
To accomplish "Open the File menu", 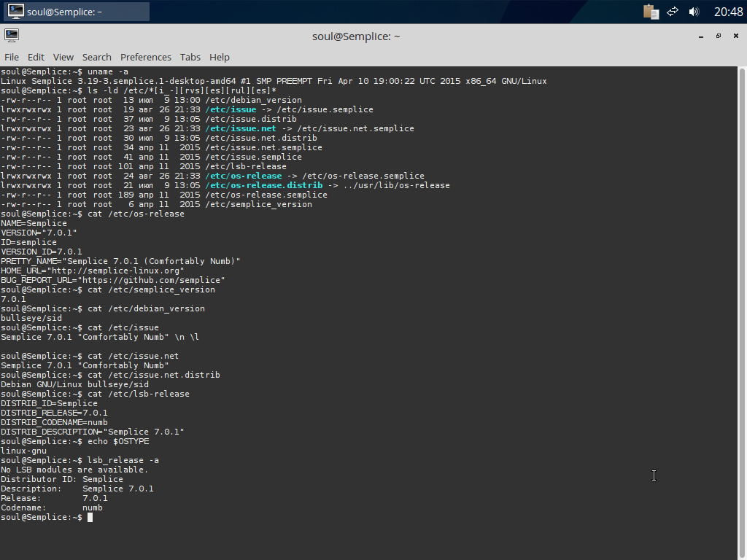I will [x=12, y=57].
